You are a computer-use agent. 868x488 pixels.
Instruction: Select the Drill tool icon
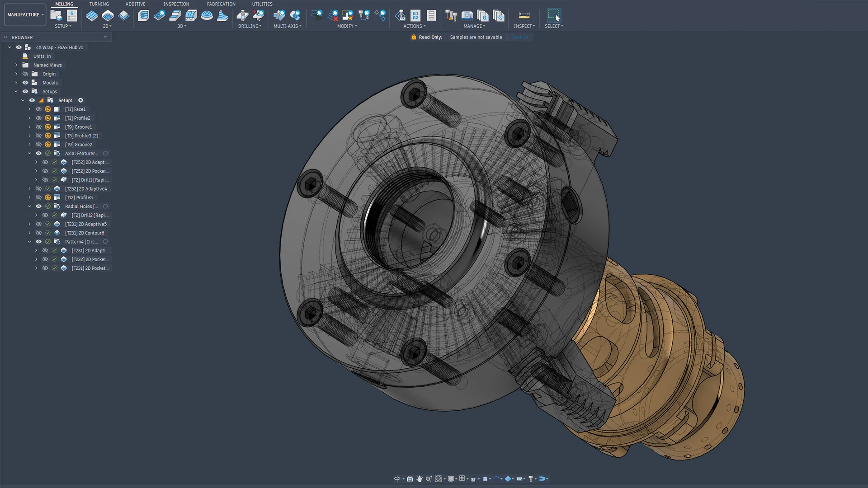243,15
